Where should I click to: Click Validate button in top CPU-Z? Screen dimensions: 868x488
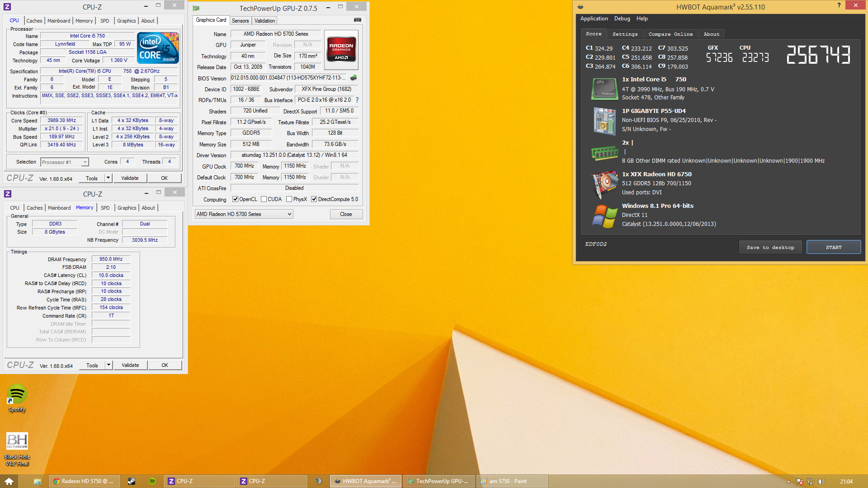point(130,178)
